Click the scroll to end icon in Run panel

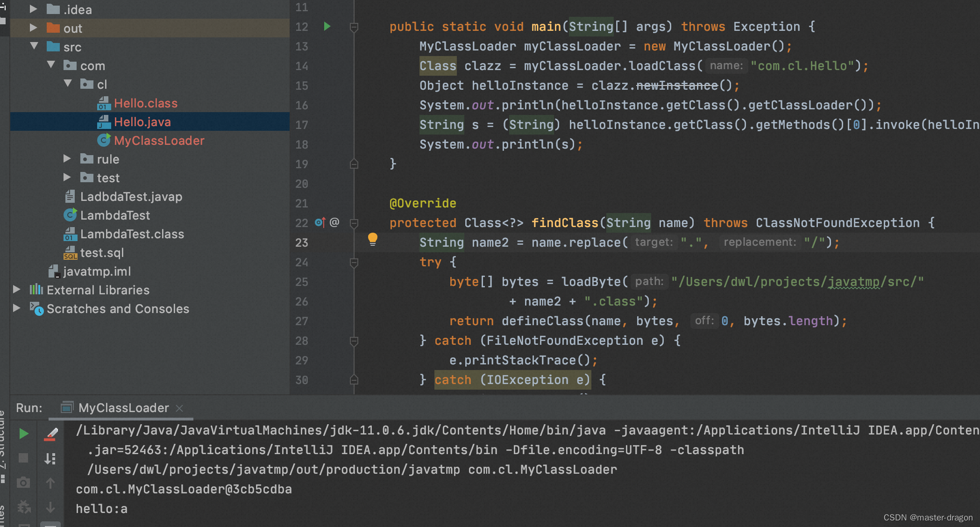coord(50,458)
